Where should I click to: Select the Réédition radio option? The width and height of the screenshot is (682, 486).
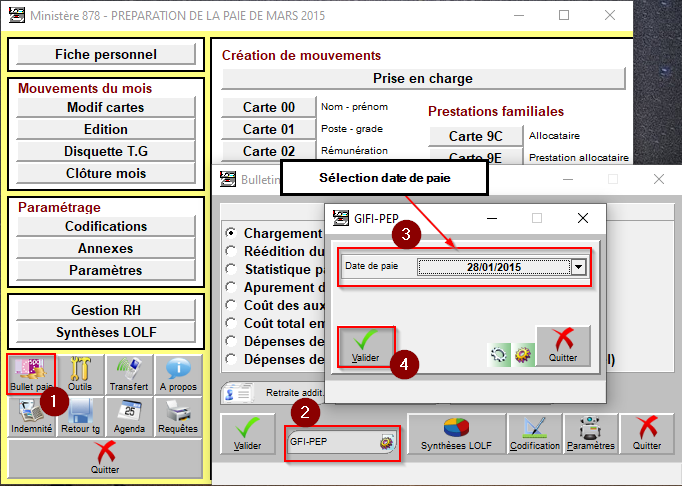232,251
